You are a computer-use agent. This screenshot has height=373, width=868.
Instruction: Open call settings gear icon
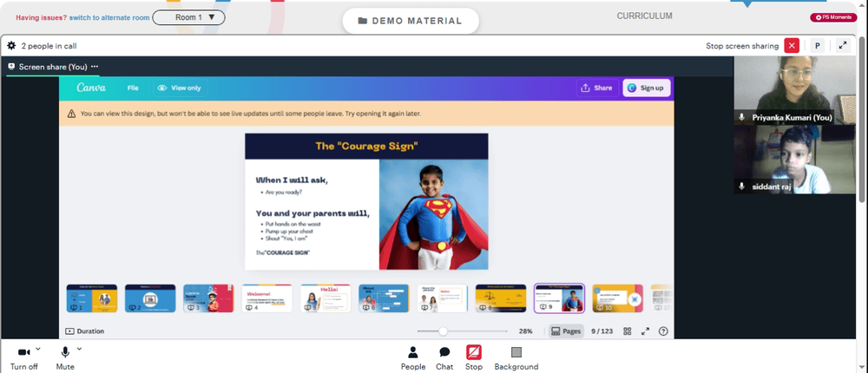pos(11,46)
